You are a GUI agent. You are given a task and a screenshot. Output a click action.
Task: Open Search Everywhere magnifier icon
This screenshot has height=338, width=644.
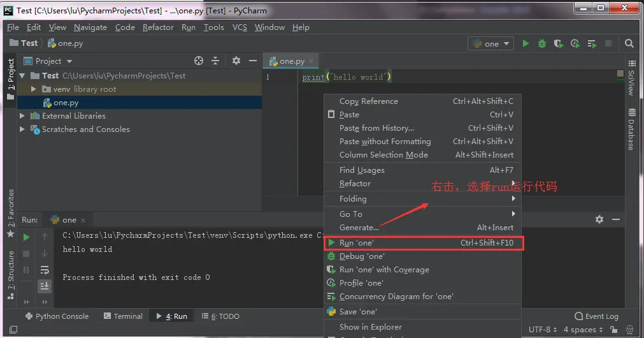[x=629, y=43]
